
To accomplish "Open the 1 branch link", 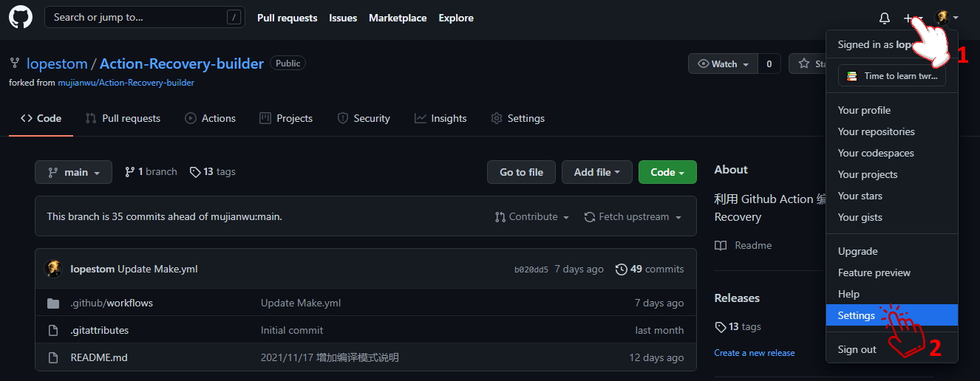I will (x=151, y=172).
